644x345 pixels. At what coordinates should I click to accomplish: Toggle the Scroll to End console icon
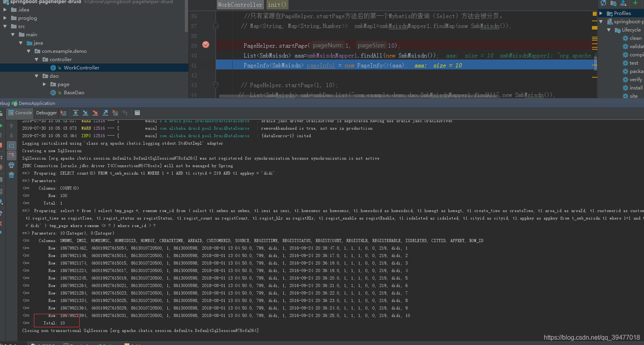point(11,156)
